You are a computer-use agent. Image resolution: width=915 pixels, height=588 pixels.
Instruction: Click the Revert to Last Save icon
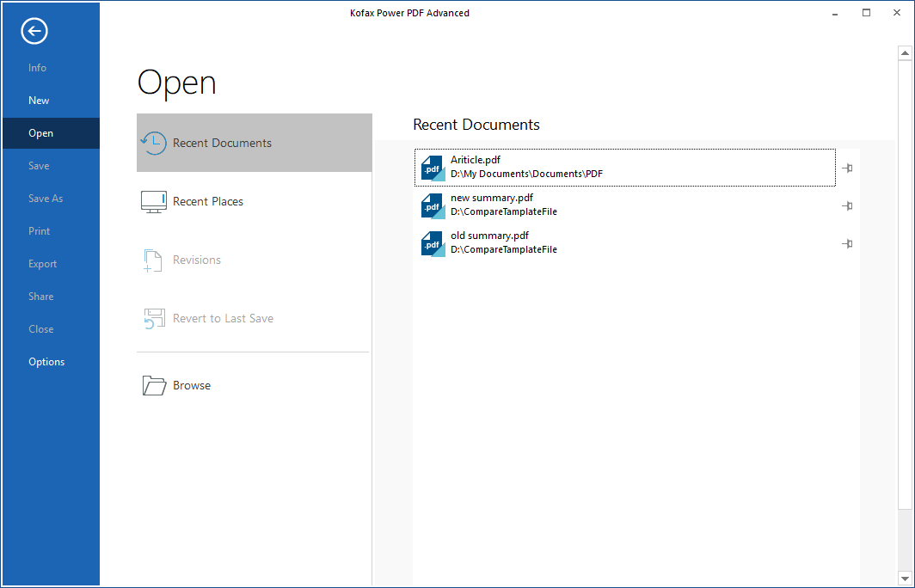coord(154,317)
